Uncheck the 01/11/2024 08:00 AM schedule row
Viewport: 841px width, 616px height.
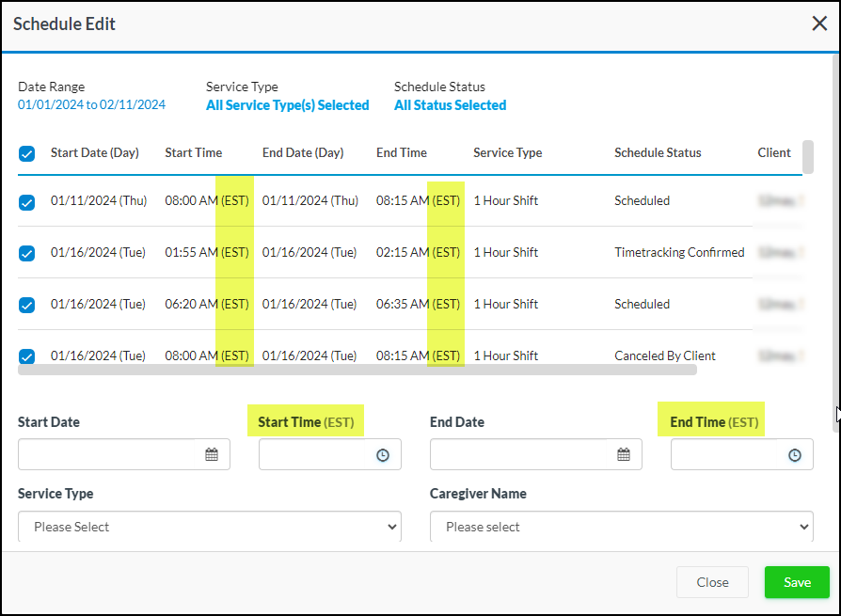point(27,201)
